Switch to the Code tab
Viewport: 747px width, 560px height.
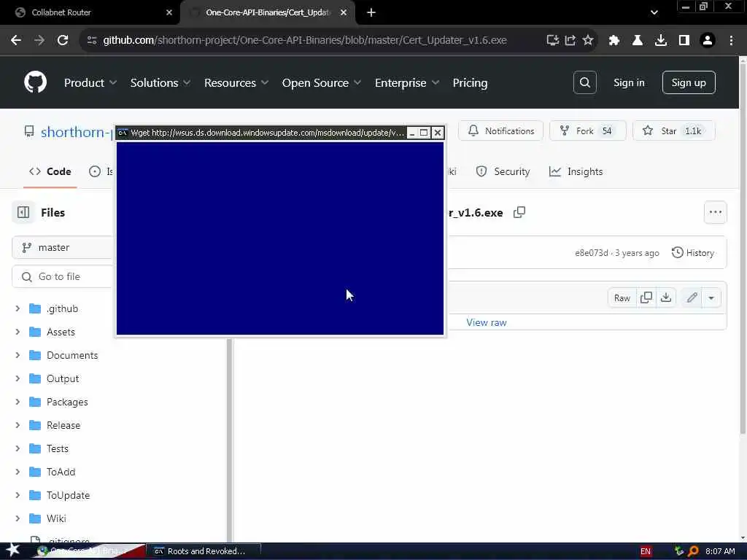click(x=50, y=171)
